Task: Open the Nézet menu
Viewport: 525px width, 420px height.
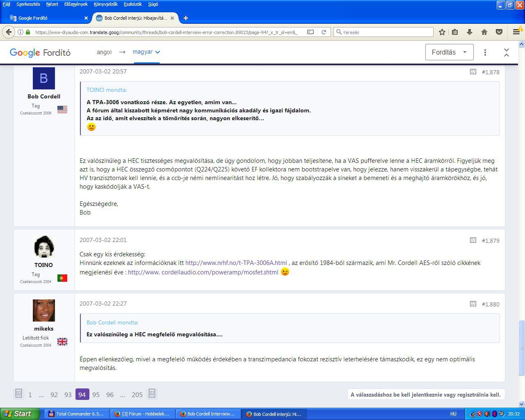Action: coord(52,4)
